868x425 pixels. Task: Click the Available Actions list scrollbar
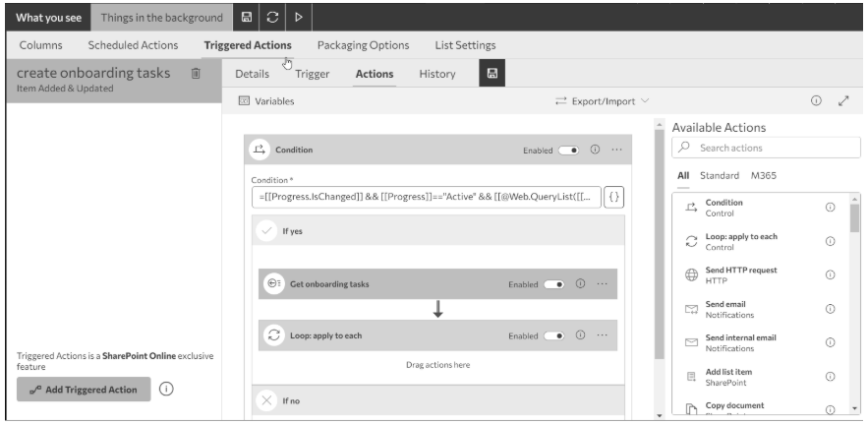(854, 216)
